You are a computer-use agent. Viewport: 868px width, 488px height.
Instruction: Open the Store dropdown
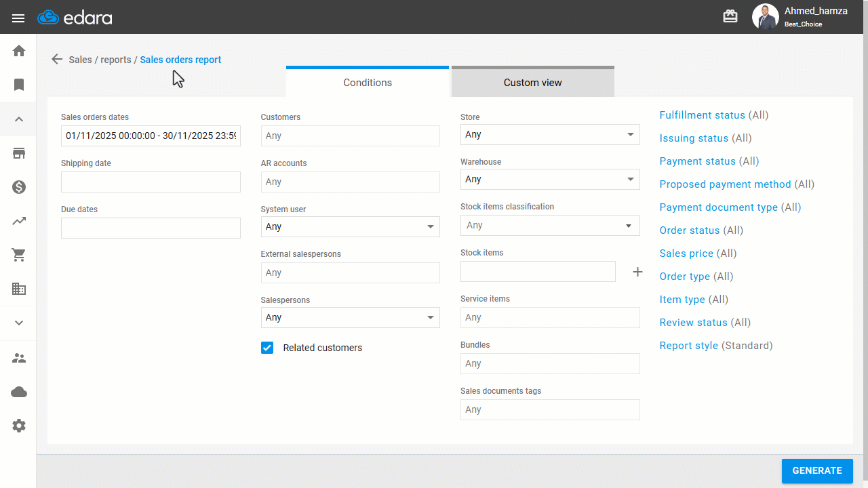point(550,134)
